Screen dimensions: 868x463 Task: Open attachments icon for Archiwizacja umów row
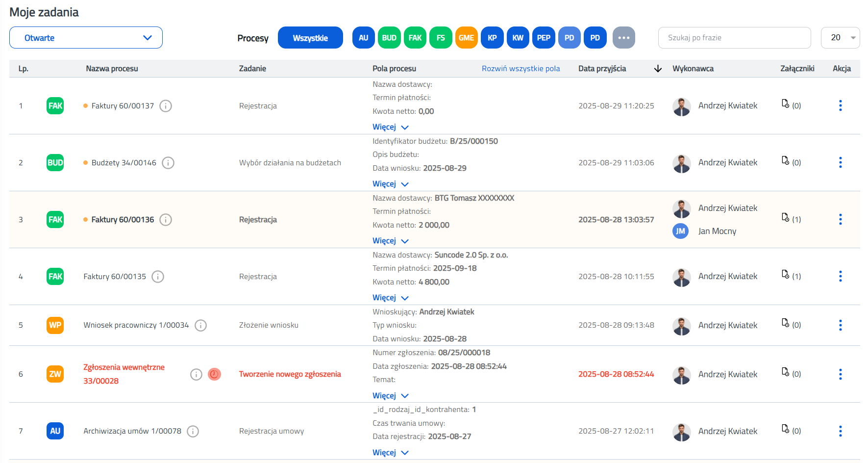(x=785, y=429)
